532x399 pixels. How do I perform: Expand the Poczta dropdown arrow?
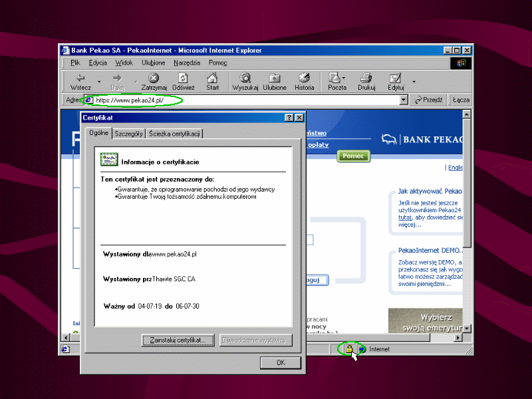click(x=344, y=78)
